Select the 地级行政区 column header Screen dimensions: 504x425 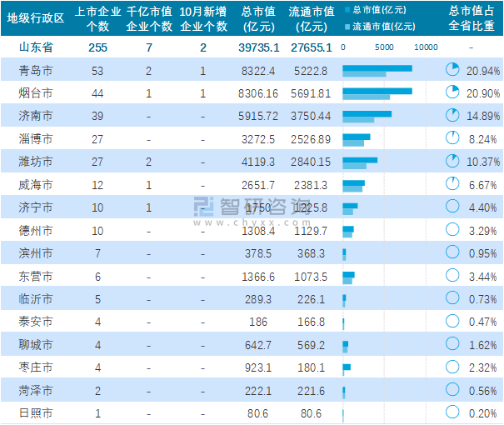[x=35, y=18]
